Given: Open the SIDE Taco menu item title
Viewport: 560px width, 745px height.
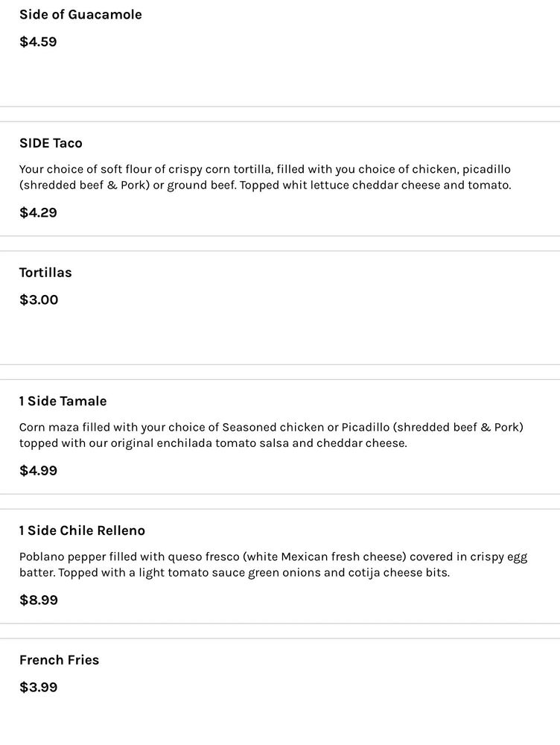Looking at the screenshot, I should (x=51, y=143).
